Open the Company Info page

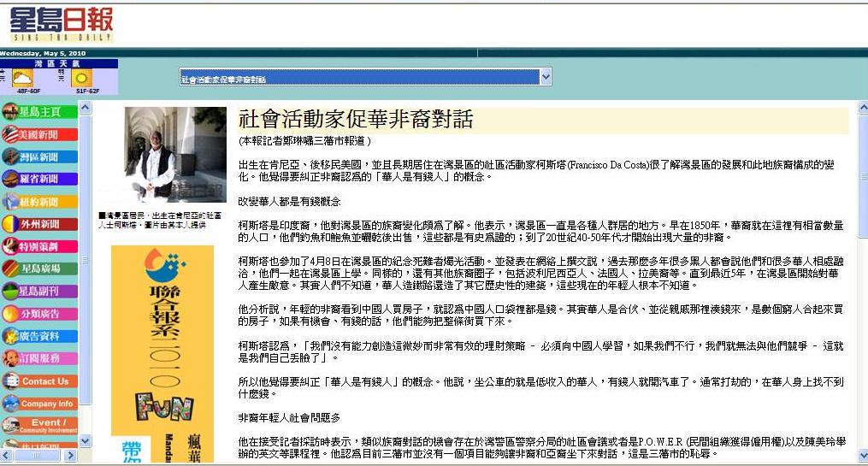[39, 404]
